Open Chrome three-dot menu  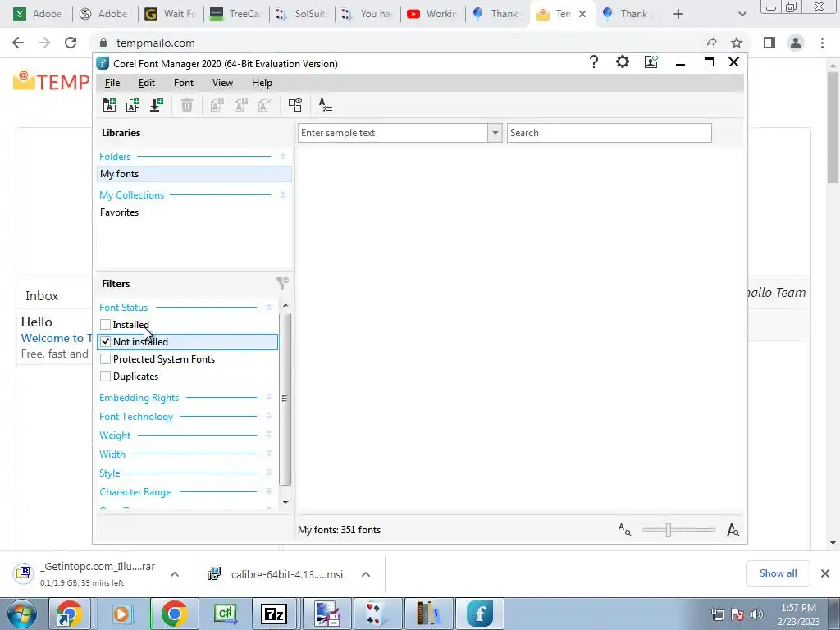point(822,43)
